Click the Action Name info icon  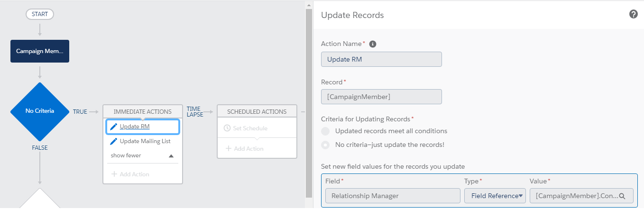[x=373, y=44]
